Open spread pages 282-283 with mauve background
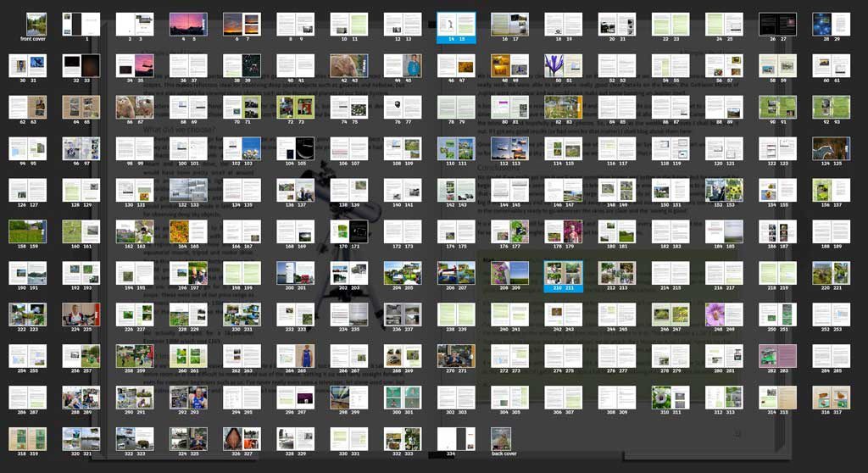This screenshot has height=473, width=868. [777, 356]
